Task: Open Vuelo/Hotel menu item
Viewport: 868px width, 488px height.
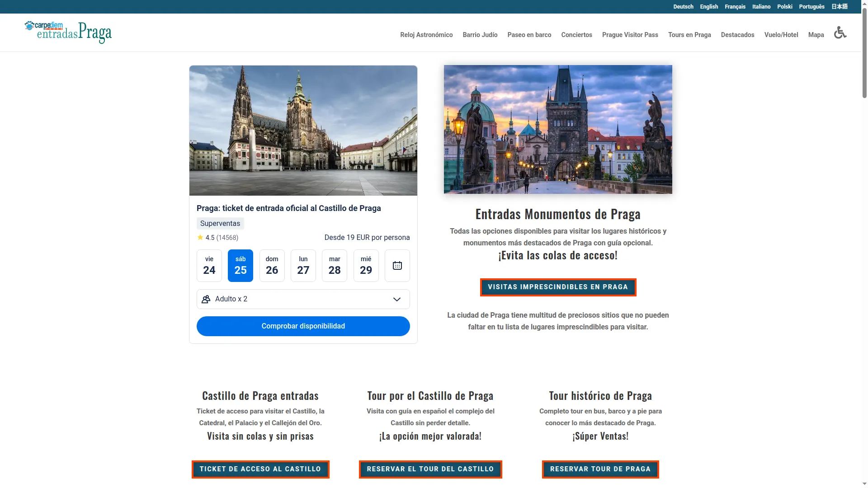Action: 781,35
